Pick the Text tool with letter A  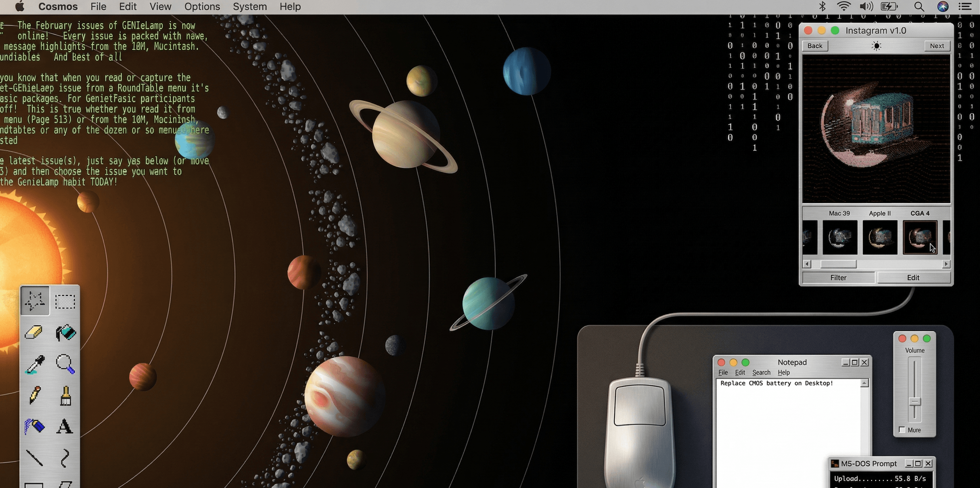(65, 426)
